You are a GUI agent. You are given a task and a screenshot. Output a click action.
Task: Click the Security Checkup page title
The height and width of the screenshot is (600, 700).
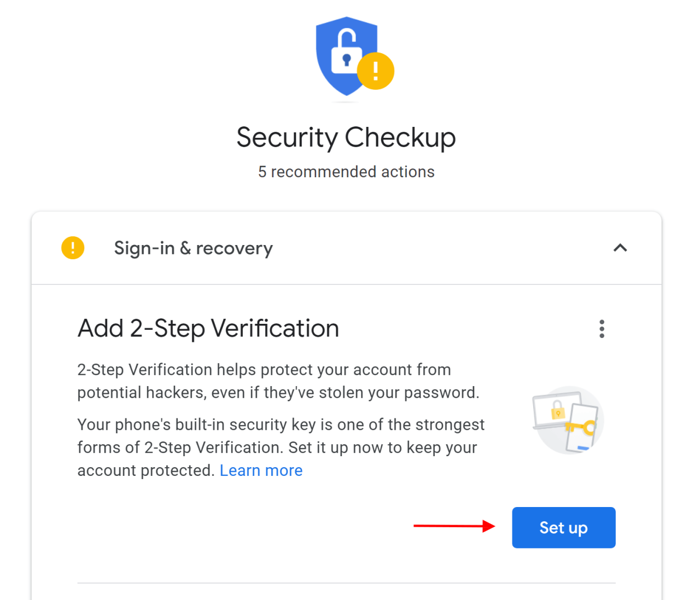point(346,137)
